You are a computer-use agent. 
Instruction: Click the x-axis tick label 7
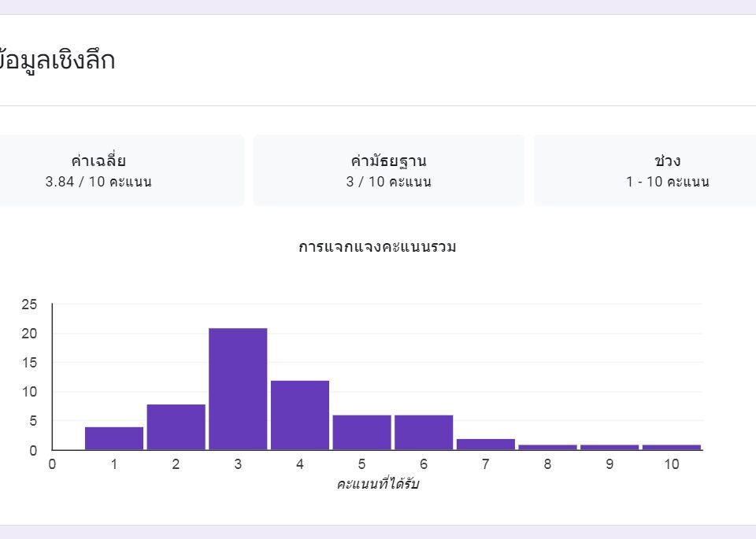(486, 464)
